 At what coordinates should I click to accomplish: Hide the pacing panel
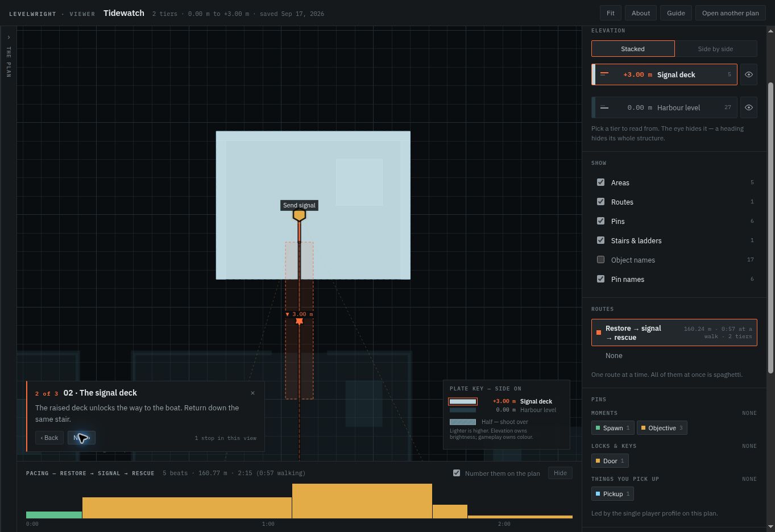pos(560,473)
